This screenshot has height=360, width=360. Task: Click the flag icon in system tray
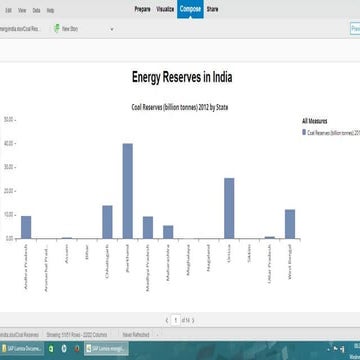(336, 349)
